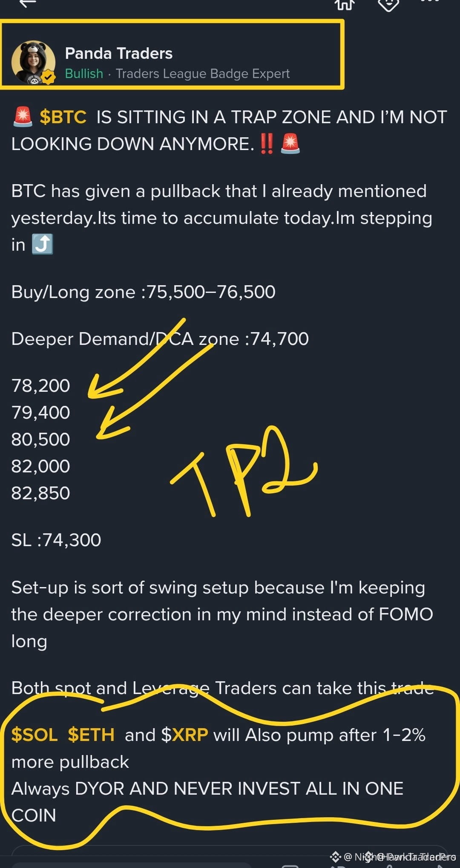
Task: Tap the red double exclamation emoji
Action: click(x=267, y=144)
